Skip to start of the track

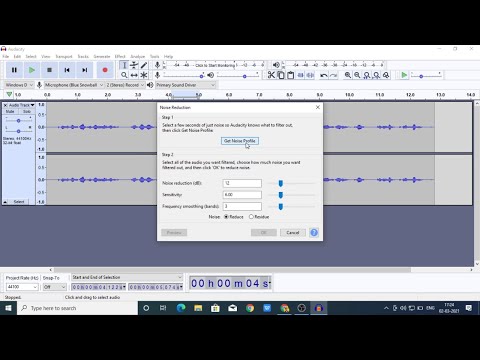click(67, 70)
